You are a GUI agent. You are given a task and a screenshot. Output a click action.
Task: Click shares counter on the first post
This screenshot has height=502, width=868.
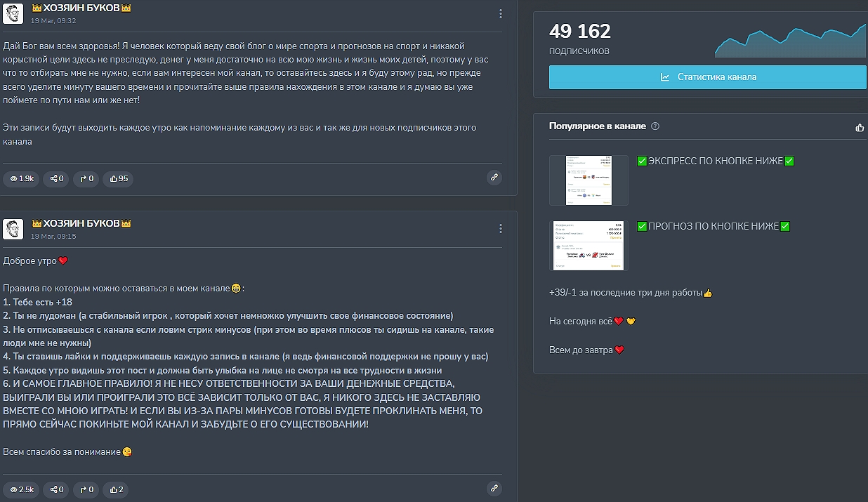(x=56, y=179)
